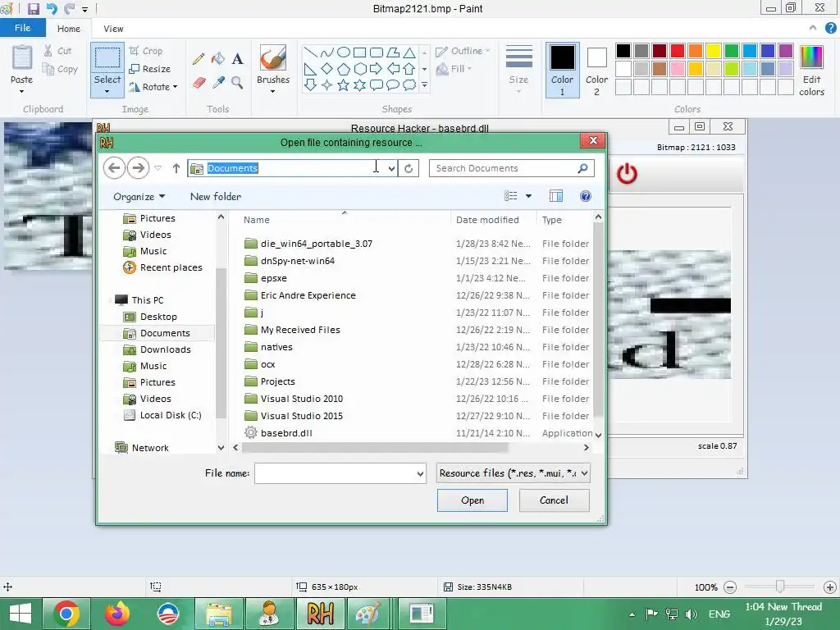Open the Organize dropdown menu

pyautogui.click(x=139, y=197)
